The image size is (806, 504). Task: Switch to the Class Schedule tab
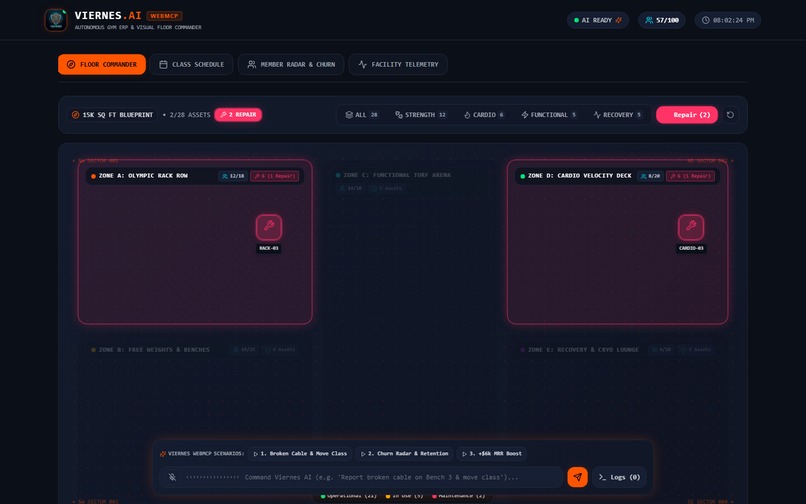pyautogui.click(x=192, y=64)
